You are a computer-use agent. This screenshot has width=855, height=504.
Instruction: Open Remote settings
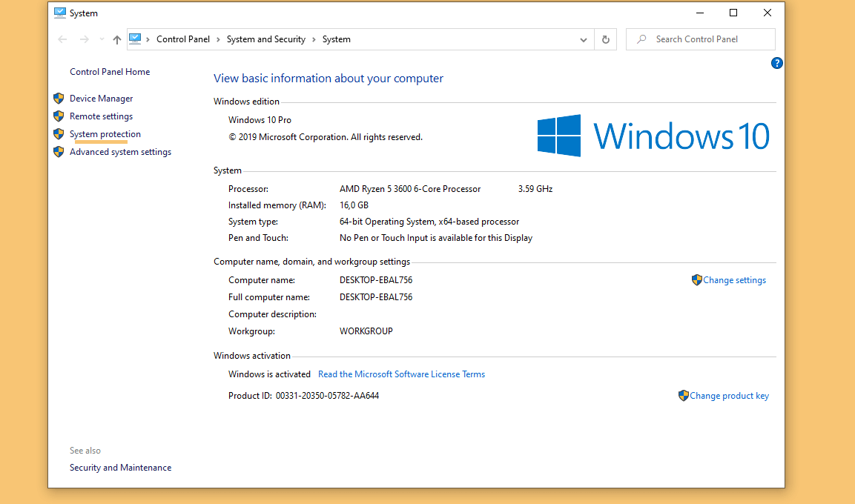click(101, 116)
